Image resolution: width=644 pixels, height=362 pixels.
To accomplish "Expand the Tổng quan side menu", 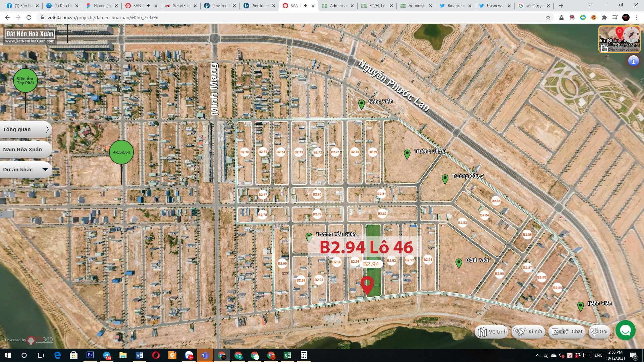I will click(25, 129).
